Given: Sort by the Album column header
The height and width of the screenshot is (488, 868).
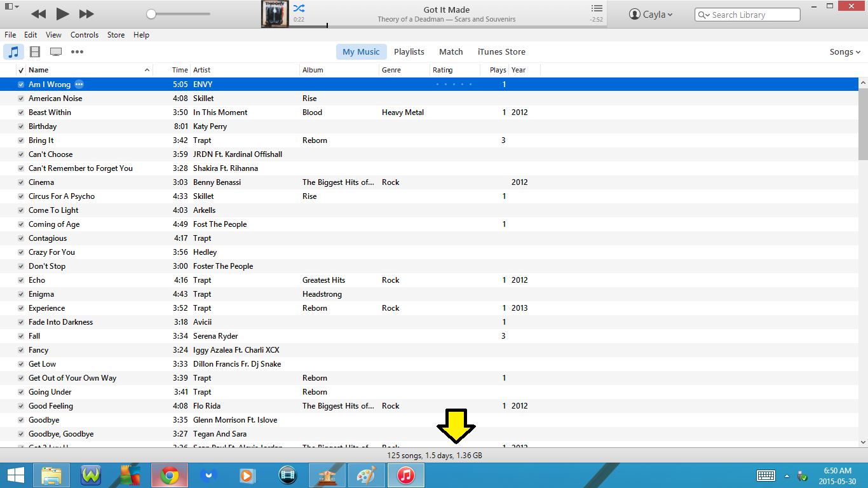Looking at the screenshot, I should pos(339,70).
